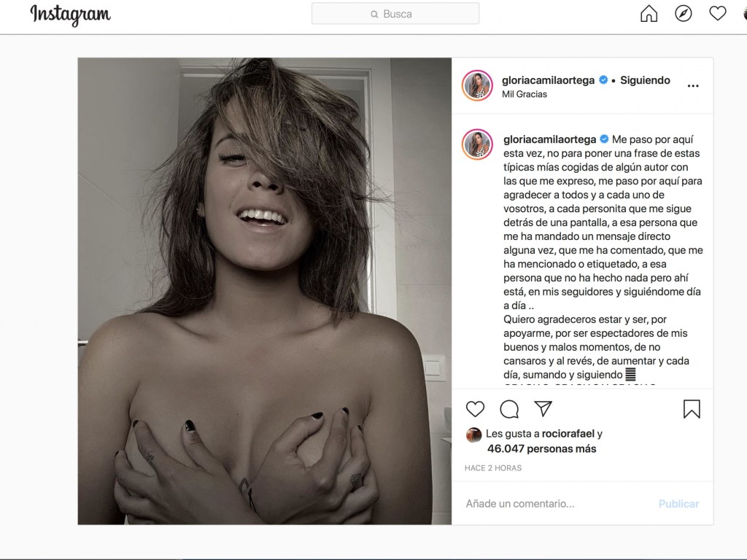The height and width of the screenshot is (560, 747).
Task: Click the header profile avatar picture
Action: point(477,86)
